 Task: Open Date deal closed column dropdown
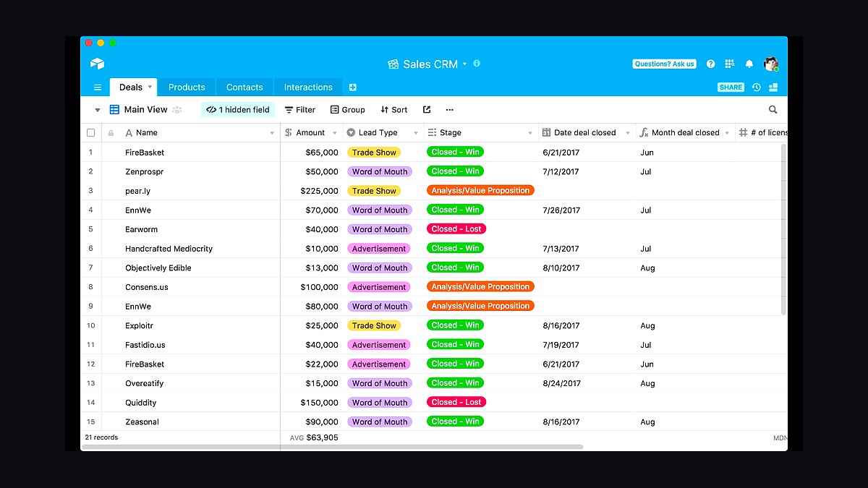coord(628,133)
